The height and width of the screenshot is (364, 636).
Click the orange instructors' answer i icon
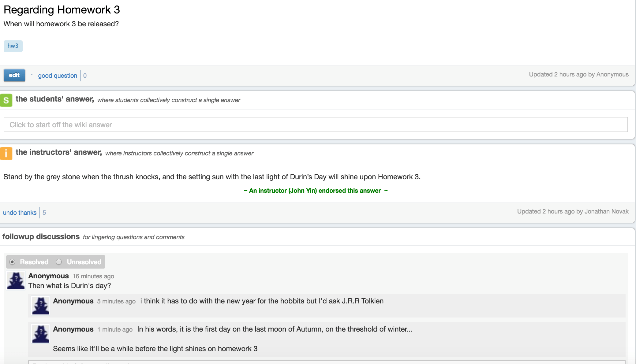click(6, 153)
